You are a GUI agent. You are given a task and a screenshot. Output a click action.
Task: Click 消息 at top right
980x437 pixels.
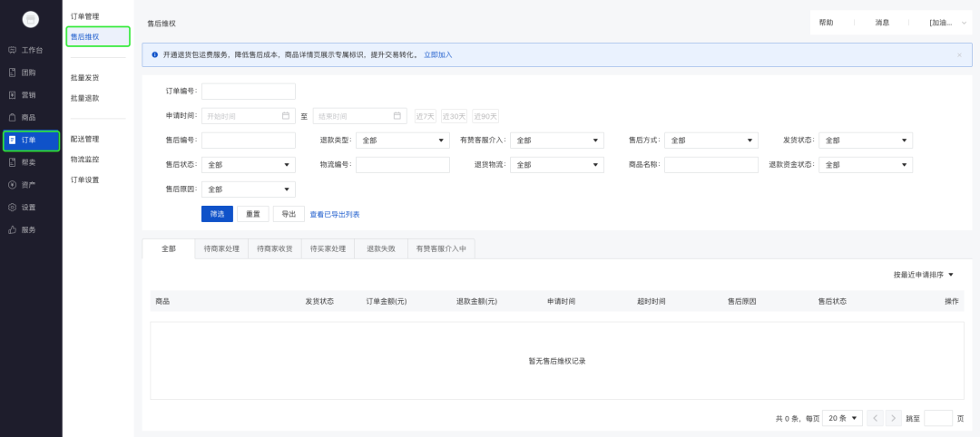pyautogui.click(x=882, y=23)
